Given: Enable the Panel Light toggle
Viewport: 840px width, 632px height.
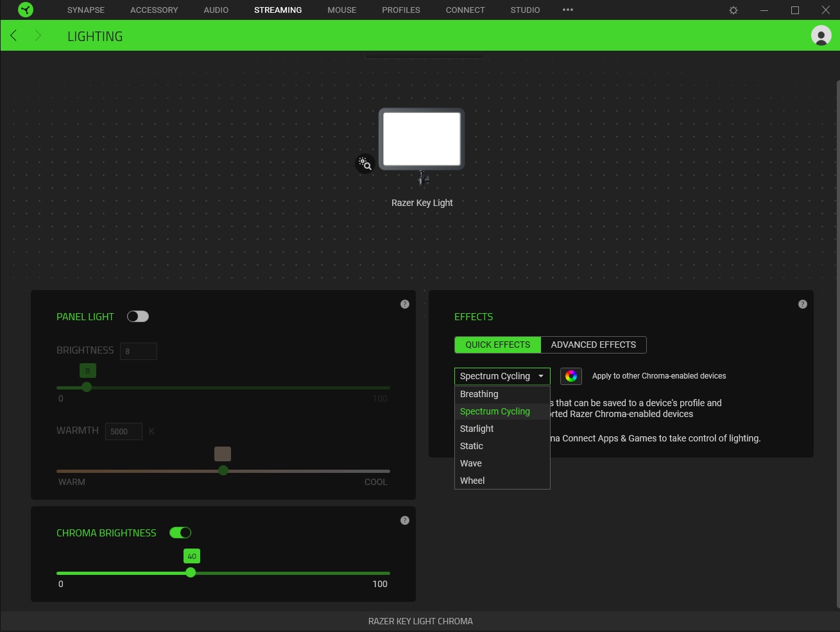Looking at the screenshot, I should coord(138,316).
